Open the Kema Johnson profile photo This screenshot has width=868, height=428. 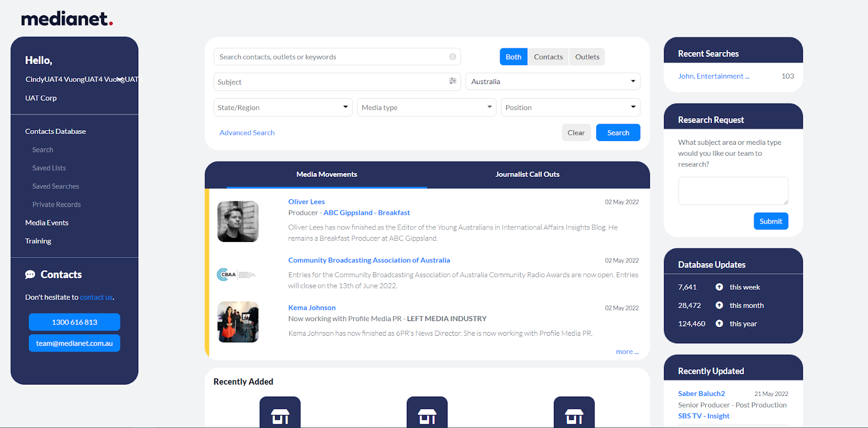(x=238, y=322)
